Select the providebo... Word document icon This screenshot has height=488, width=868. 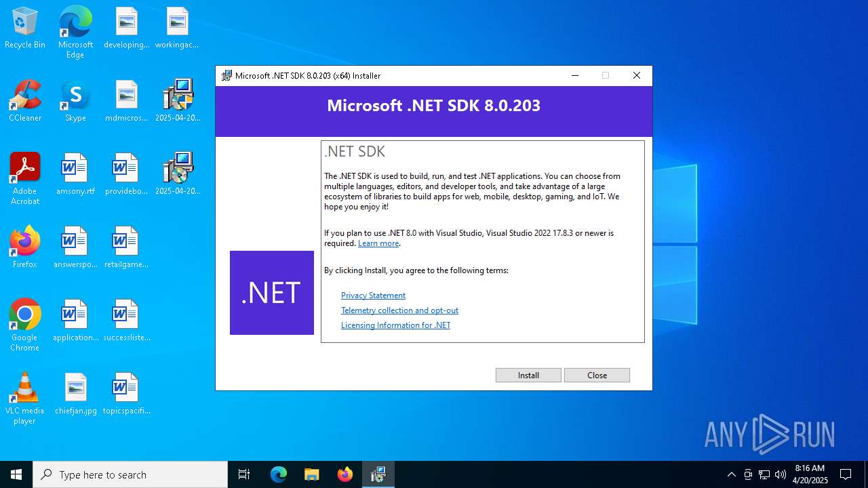click(x=126, y=174)
